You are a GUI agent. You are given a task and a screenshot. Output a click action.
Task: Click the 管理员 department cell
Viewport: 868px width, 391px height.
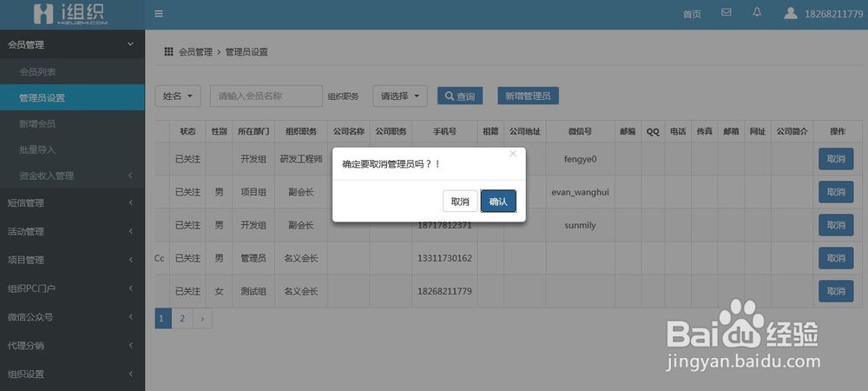tap(253, 258)
